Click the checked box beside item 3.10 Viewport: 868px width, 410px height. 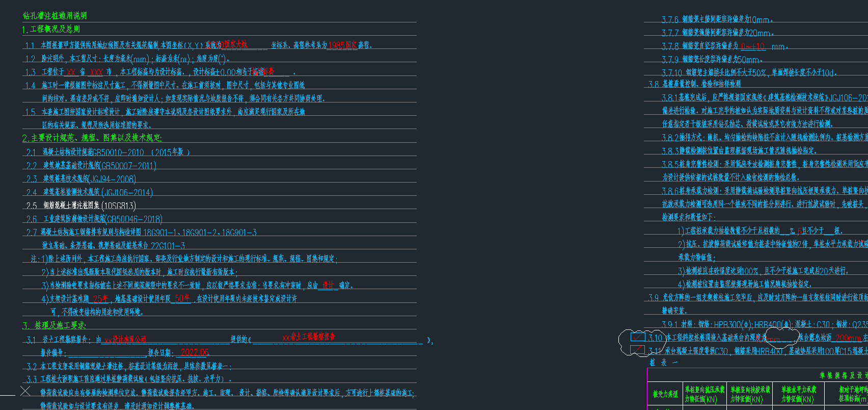tap(638, 337)
